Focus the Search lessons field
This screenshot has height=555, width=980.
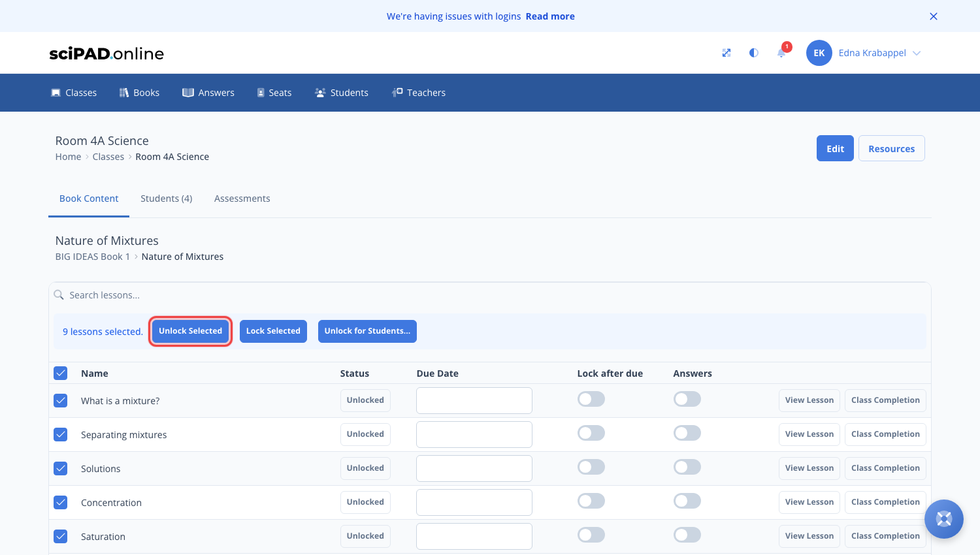pos(490,295)
